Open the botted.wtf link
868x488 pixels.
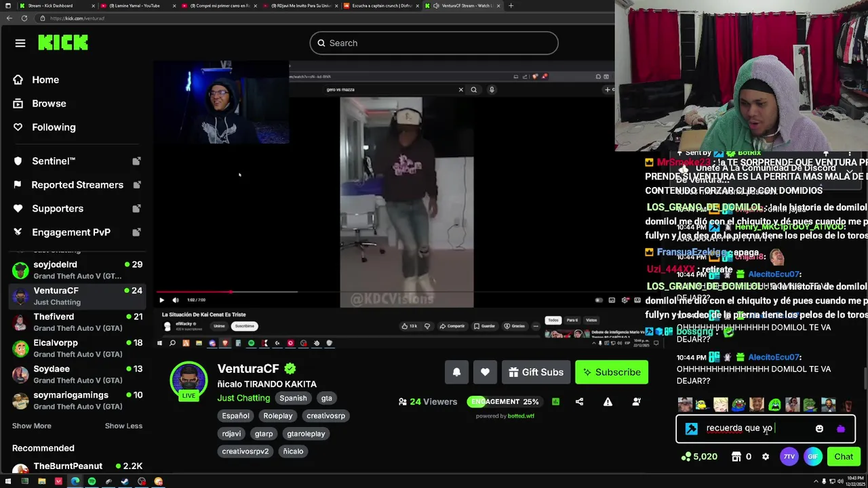tap(521, 416)
